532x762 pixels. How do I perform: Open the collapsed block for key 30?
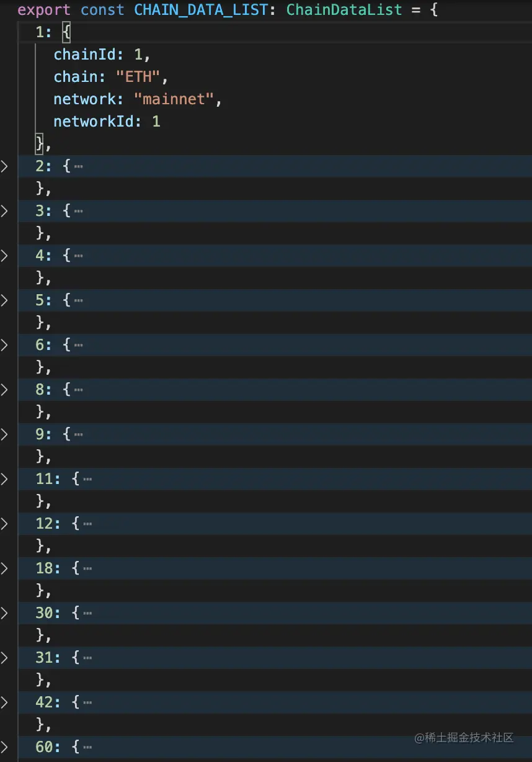click(5, 613)
